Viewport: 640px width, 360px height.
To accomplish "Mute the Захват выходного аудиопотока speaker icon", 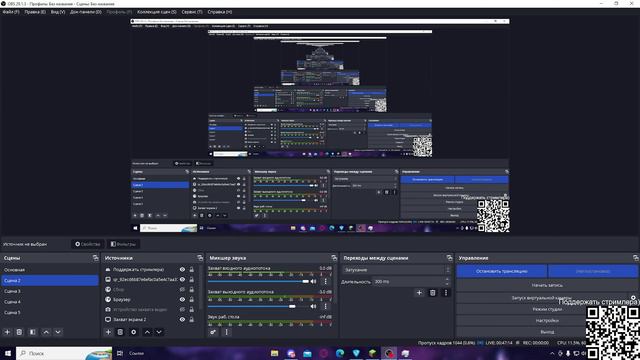I will coord(313,306).
